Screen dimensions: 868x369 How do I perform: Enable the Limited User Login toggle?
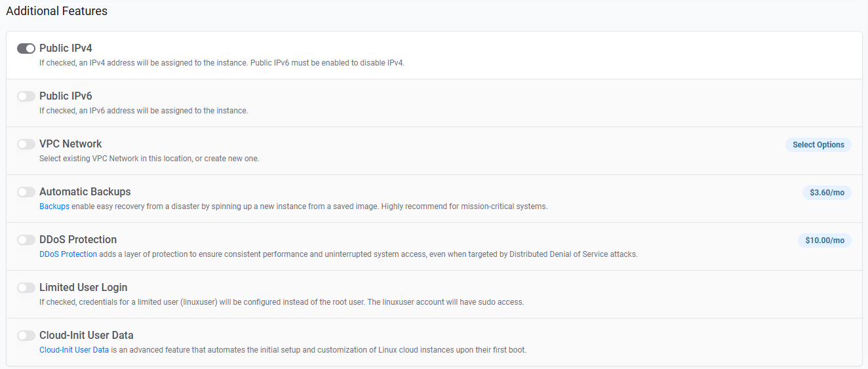[26, 288]
